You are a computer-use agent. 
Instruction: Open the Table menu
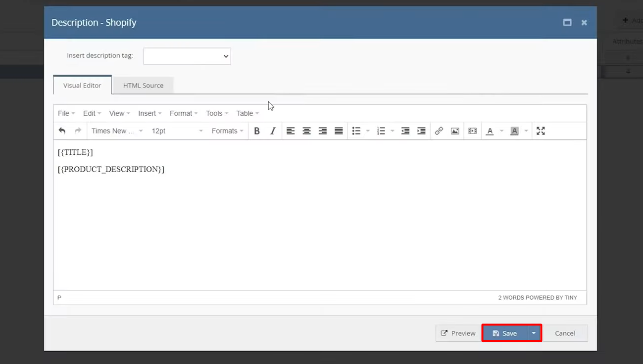point(247,113)
